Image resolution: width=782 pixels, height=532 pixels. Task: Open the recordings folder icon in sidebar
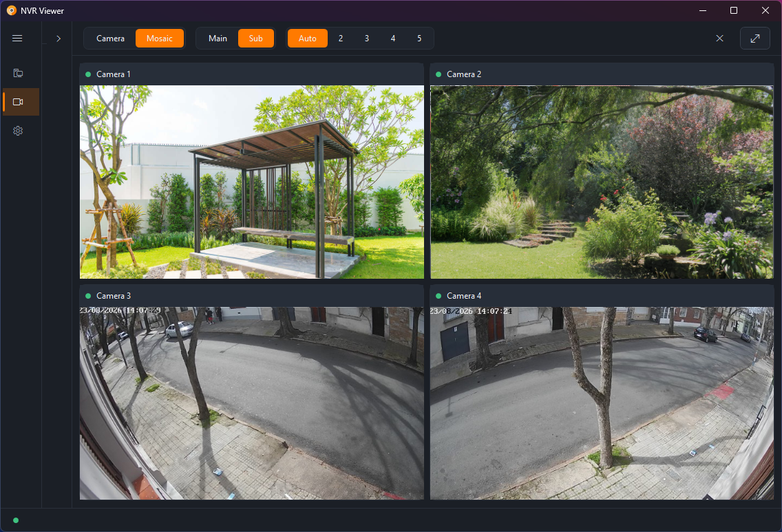[x=18, y=73]
